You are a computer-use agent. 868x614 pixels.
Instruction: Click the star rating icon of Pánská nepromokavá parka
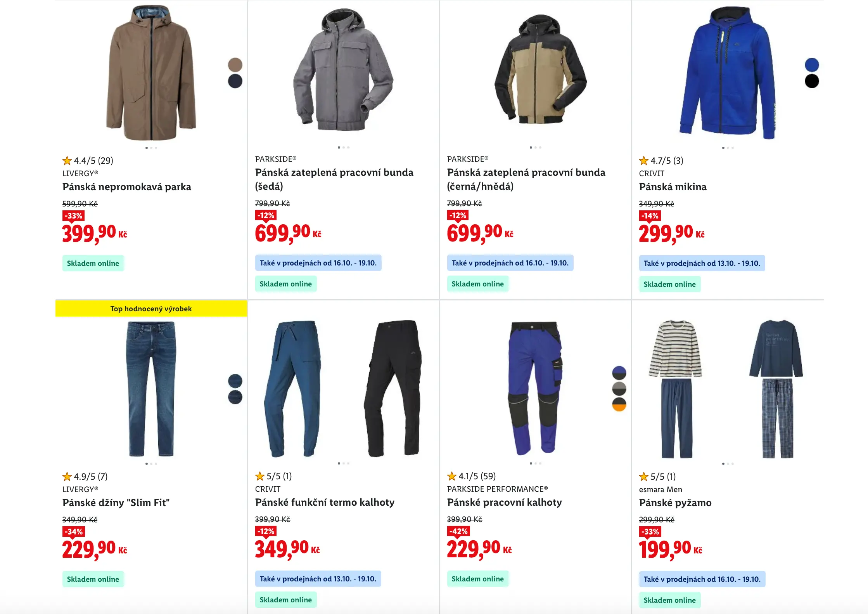[x=67, y=160]
